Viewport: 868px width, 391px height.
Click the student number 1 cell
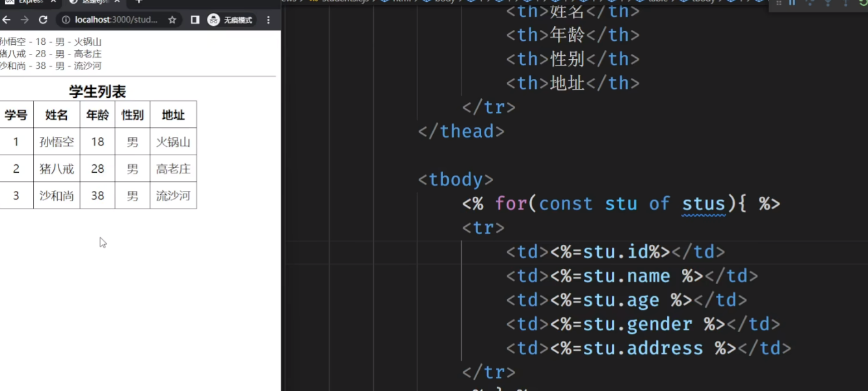pyautogui.click(x=16, y=142)
